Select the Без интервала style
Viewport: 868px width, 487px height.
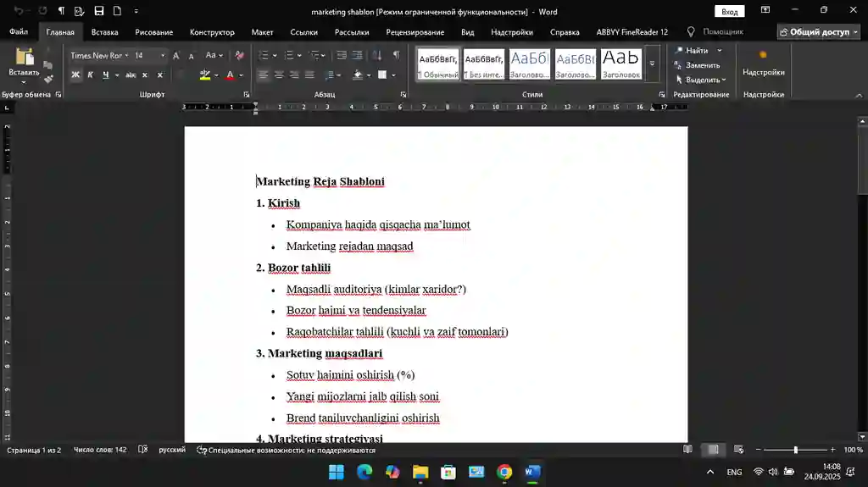(x=484, y=64)
